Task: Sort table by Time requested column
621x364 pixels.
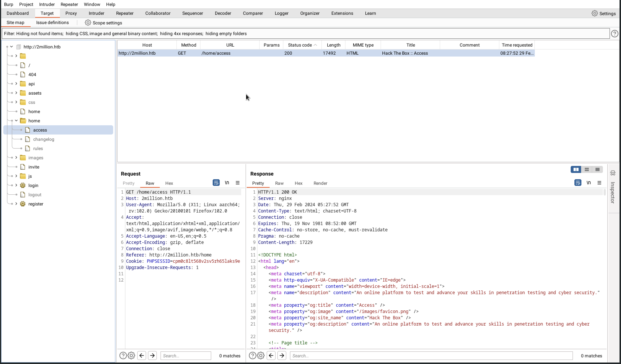Action: (517, 45)
